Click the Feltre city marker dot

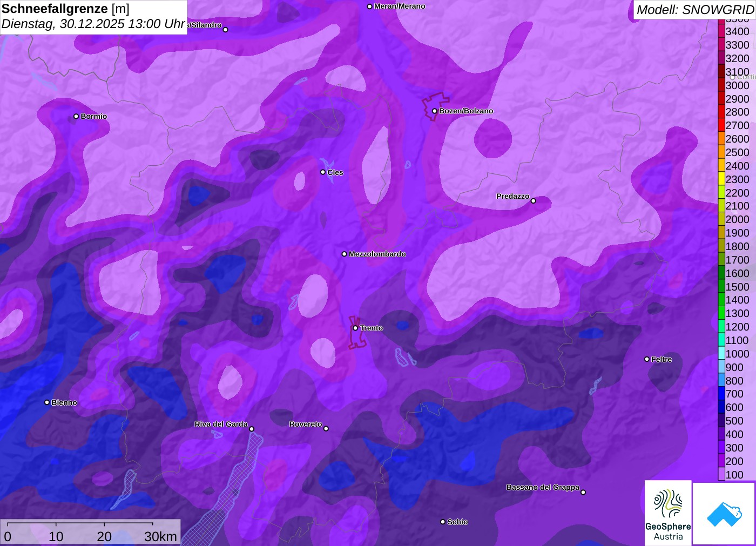647,359
